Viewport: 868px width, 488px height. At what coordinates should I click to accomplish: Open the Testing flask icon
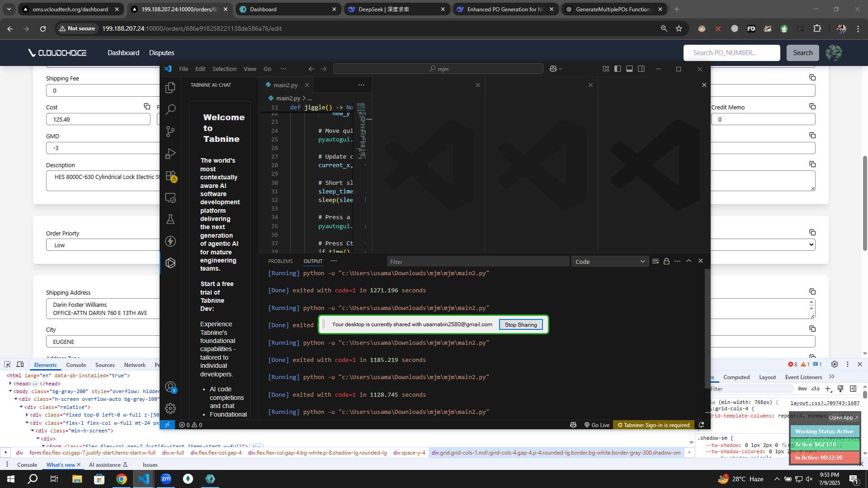170,219
